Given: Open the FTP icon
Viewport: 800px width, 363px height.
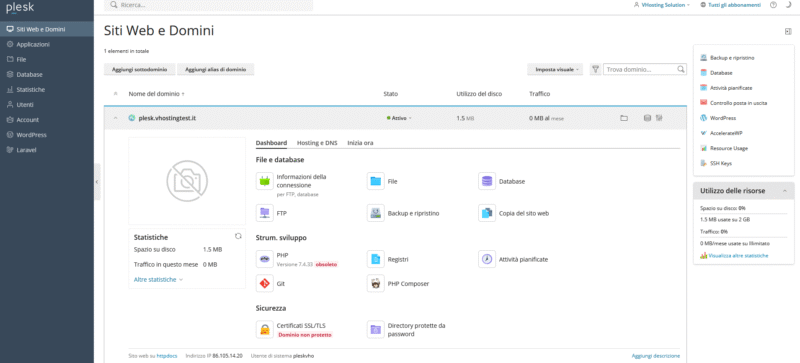Looking at the screenshot, I should pyautogui.click(x=264, y=213).
